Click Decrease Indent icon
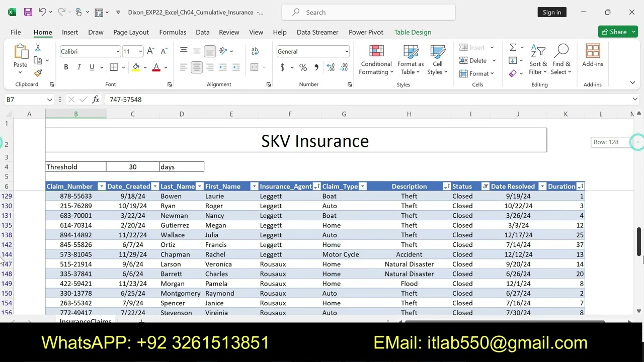This screenshot has width=644, height=362. pos(223,67)
